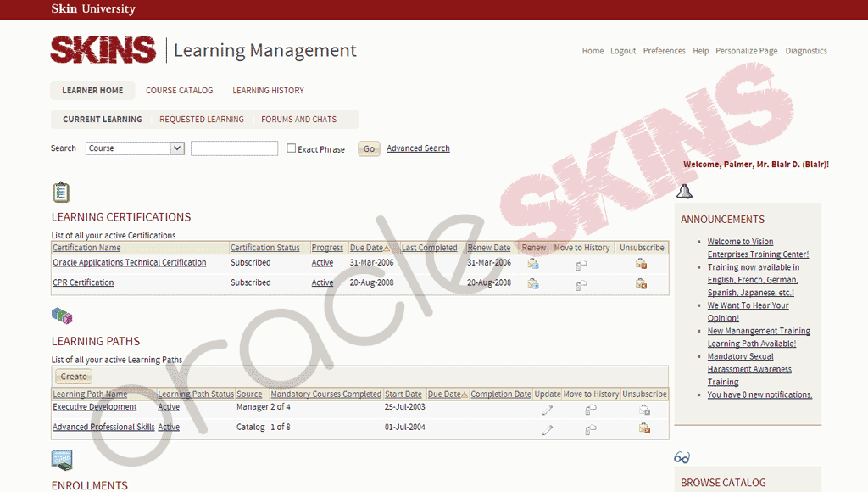Open the Preferences link

(x=665, y=50)
